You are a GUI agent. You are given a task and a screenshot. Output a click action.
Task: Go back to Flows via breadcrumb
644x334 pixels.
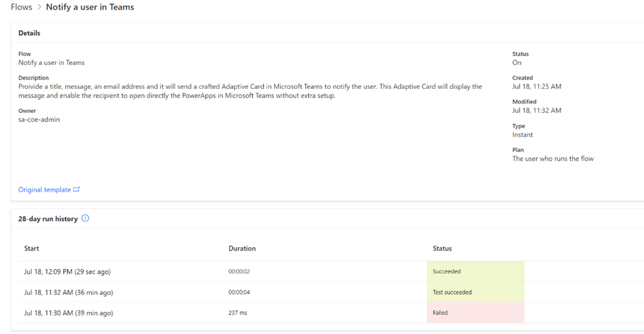21,8
